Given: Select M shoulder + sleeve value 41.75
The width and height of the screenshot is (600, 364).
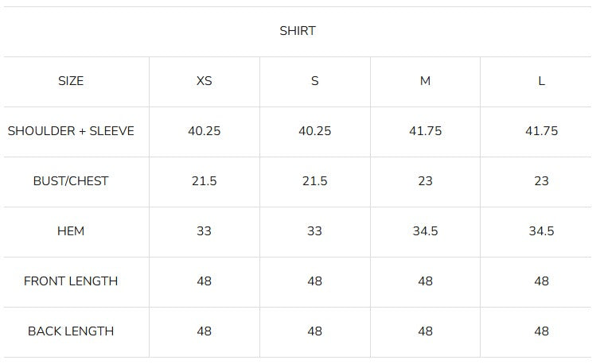Looking at the screenshot, I should (425, 131).
